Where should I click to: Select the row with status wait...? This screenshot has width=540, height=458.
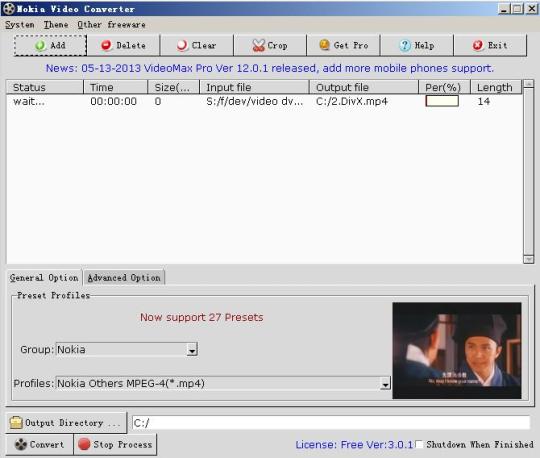click(264, 101)
